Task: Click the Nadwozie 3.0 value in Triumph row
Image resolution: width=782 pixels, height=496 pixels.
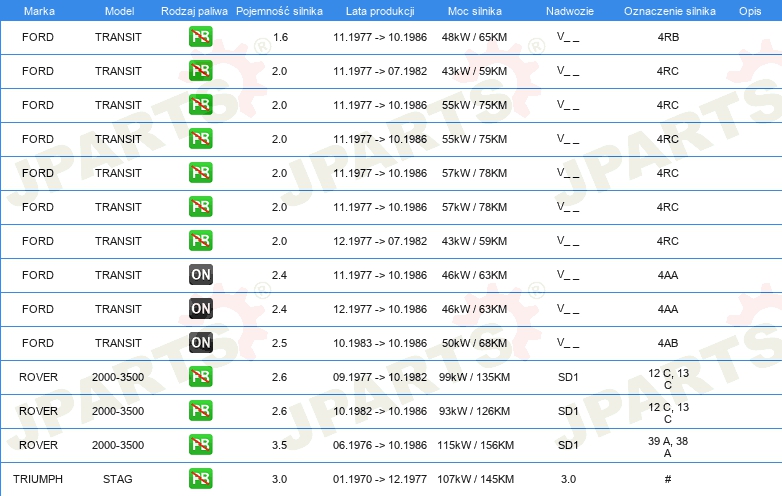Action: coord(568,479)
